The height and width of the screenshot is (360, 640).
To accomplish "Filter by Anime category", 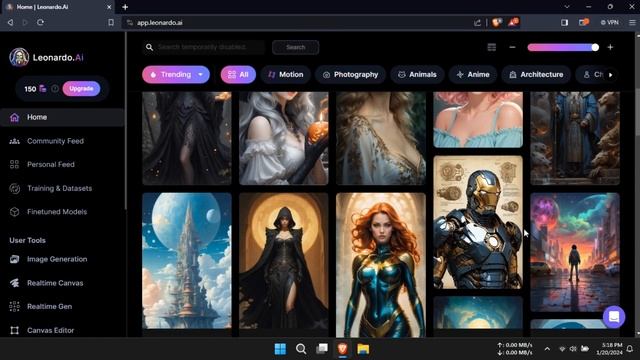I will [x=473, y=75].
